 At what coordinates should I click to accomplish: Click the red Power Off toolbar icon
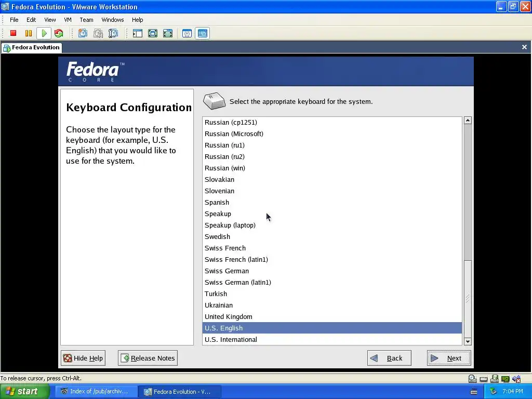pos(13,33)
